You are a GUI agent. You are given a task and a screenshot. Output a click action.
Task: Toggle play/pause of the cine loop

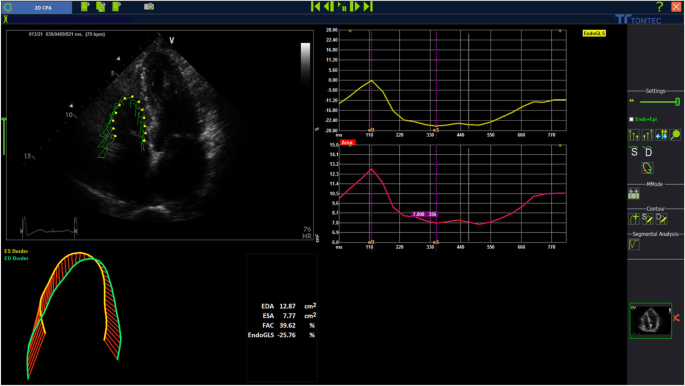pyautogui.click(x=342, y=7)
